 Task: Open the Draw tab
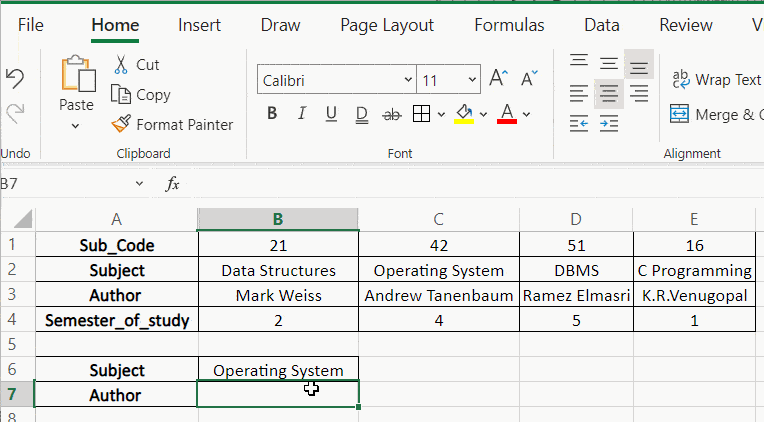point(280,25)
